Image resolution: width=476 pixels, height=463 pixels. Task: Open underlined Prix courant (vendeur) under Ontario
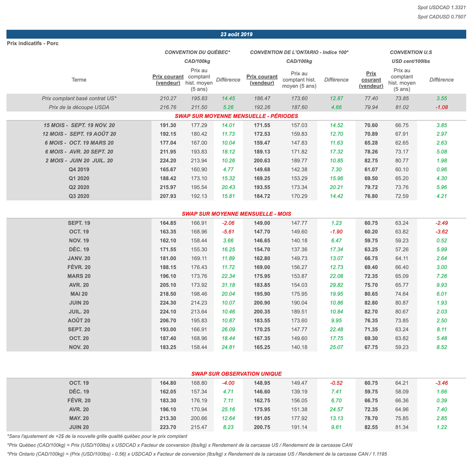pyautogui.click(x=262, y=79)
